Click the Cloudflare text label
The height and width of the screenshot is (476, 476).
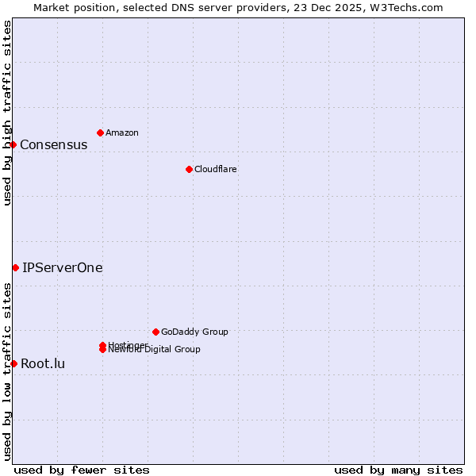(x=215, y=169)
